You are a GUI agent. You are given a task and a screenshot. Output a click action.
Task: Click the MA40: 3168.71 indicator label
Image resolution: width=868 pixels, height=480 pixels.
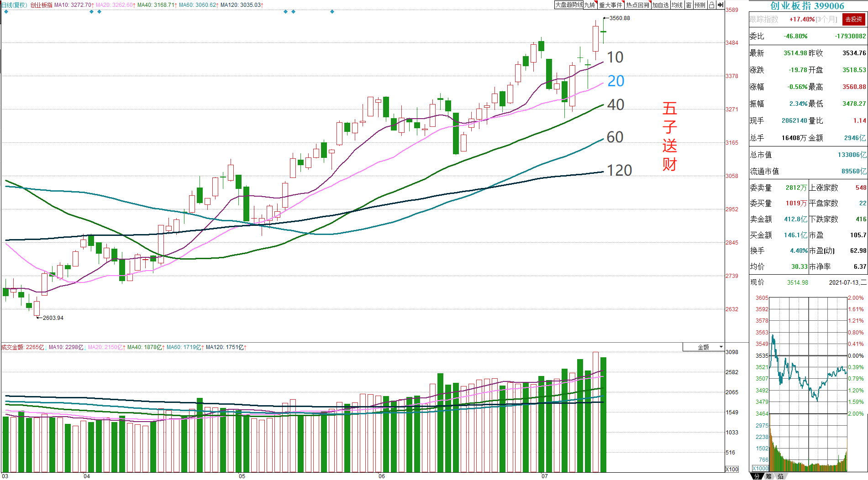[157, 5]
